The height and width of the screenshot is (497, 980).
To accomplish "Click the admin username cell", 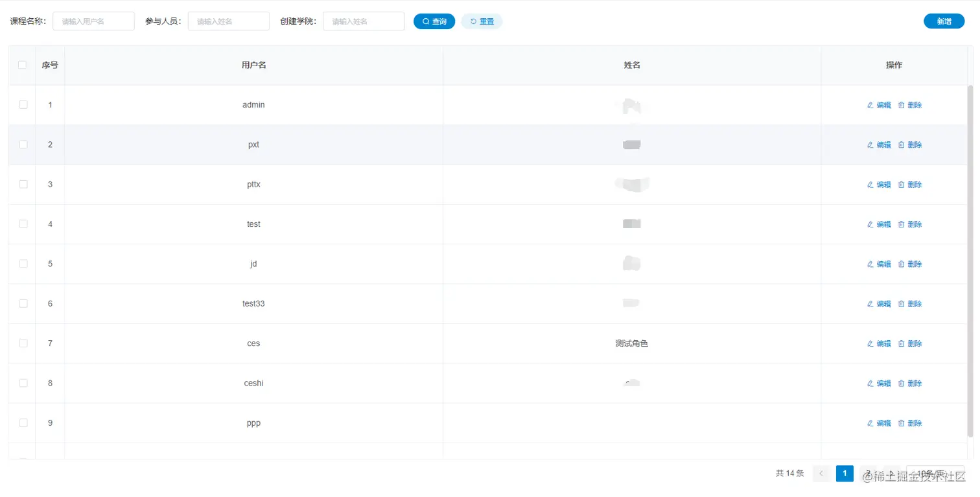I will pyautogui.click(x=253, y=105).
